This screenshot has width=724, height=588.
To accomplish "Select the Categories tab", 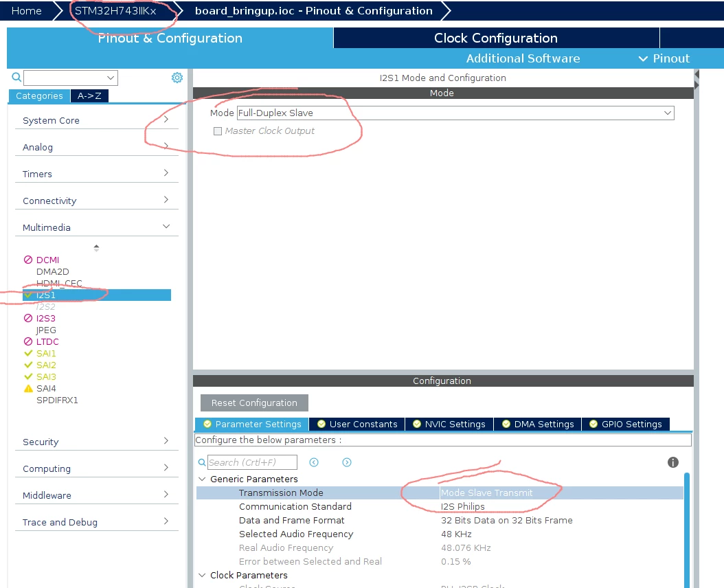I will coord(39,95).
